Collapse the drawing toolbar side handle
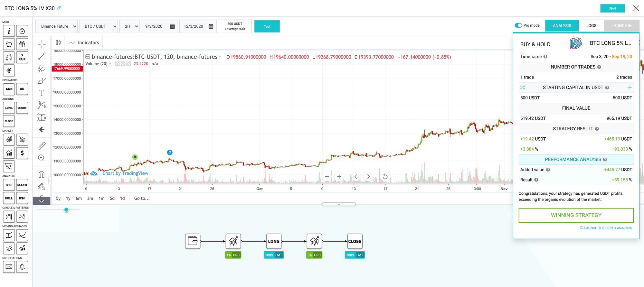 (x=50, y=181)
